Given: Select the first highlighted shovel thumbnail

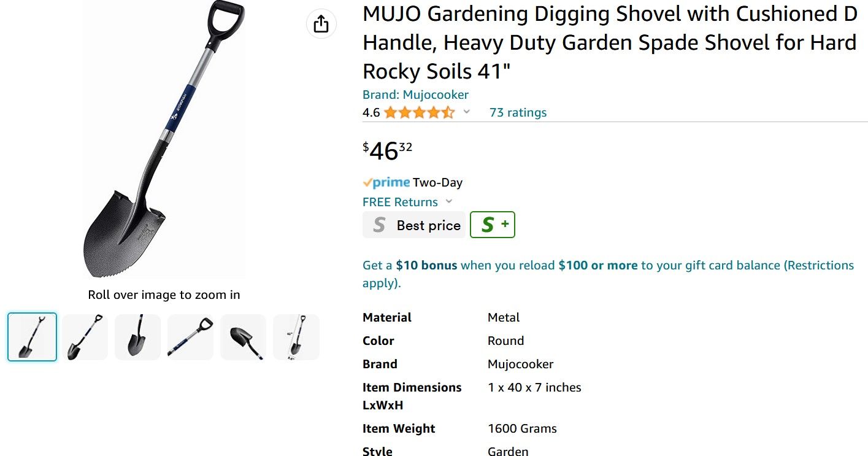Looking at the screenshot, I should (x=32, y=337).
